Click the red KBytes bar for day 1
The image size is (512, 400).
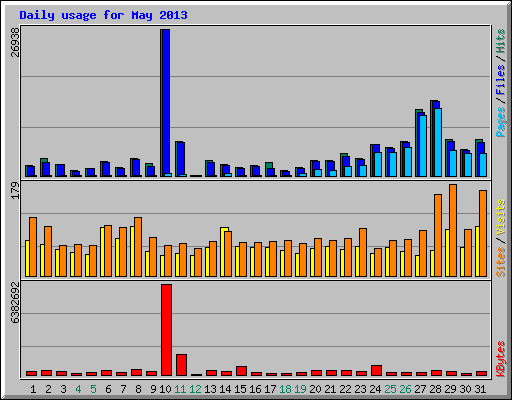pyautogui.click(x=31, y=373)
